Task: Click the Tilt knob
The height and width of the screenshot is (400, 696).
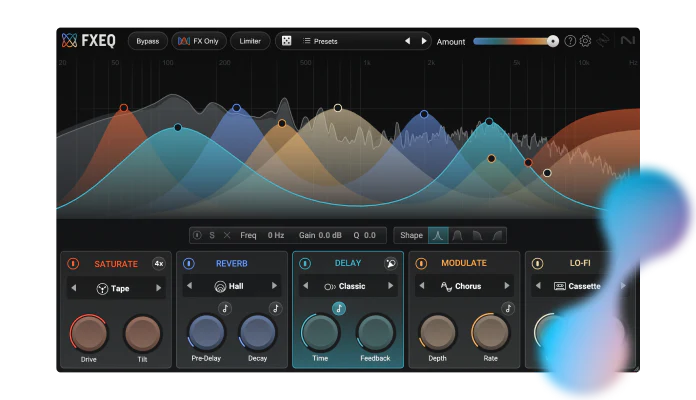Action: 142,333
